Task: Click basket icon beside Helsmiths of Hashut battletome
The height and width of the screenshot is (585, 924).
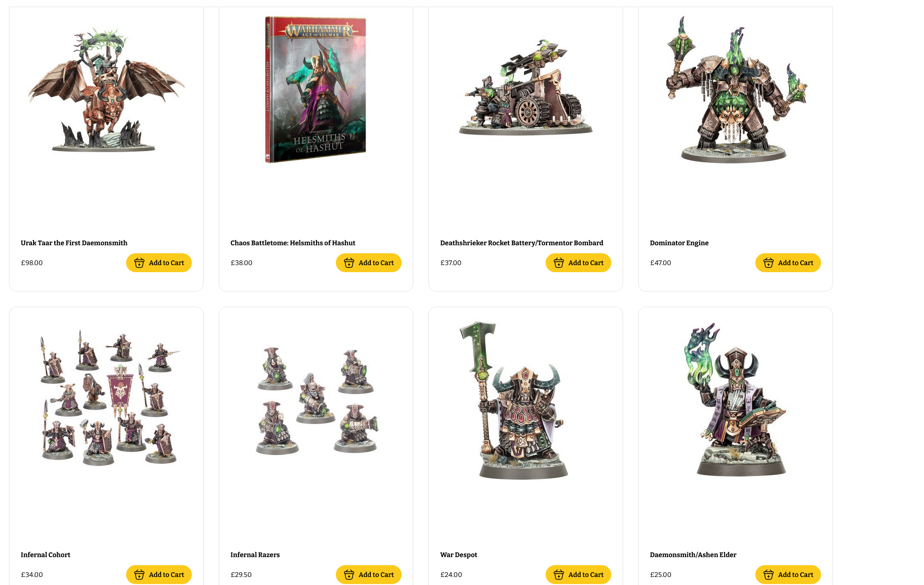Action: click(349, 263)
